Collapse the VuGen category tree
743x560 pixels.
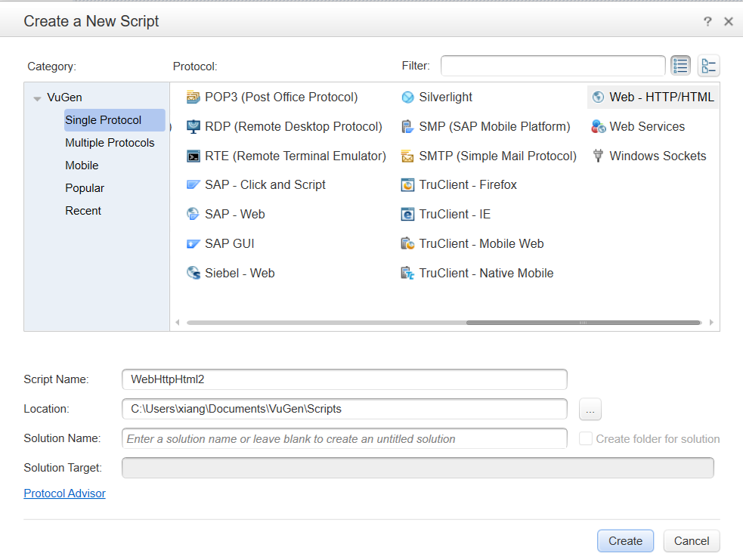(37, 98)
